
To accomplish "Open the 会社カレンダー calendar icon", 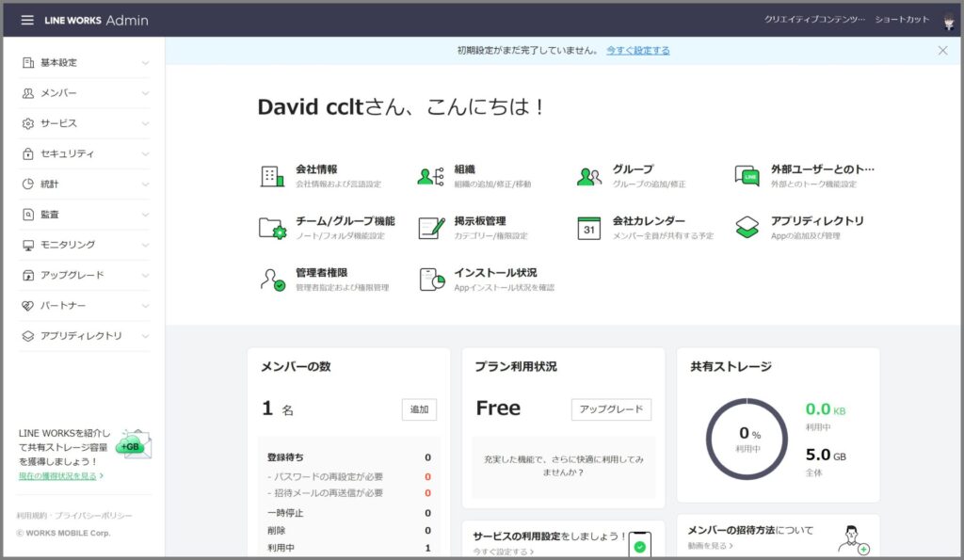I will (x=590, y=226).
